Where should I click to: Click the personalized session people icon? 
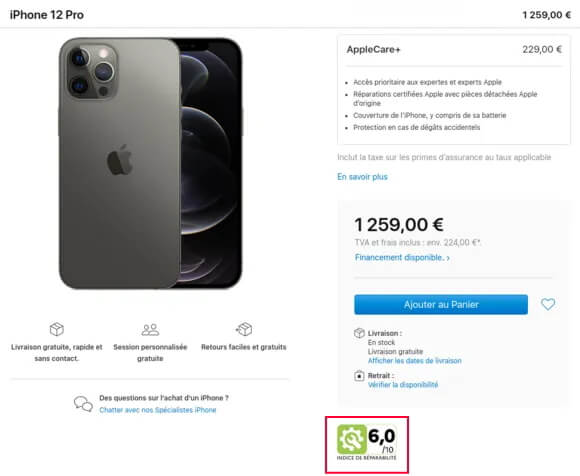pyautogui.click(x=150, y=330)
